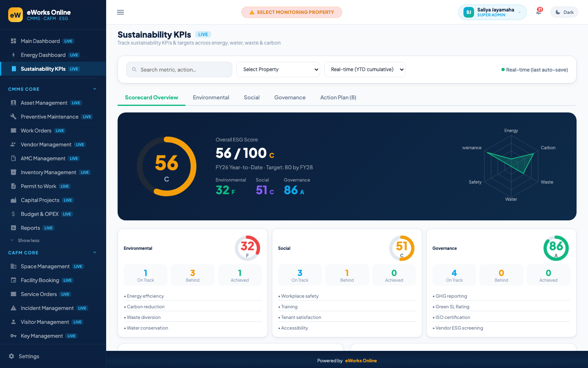Switch to Dark mode toggle
This screenshot has height=368, width=588.
pyautogui.click(x=564, y=12)
